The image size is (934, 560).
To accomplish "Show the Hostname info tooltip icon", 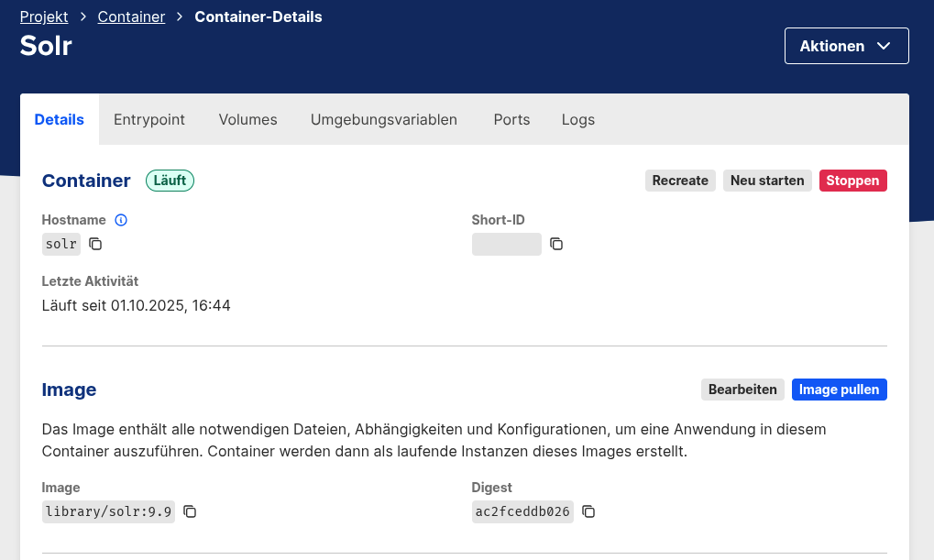I will tap(121, 220).
